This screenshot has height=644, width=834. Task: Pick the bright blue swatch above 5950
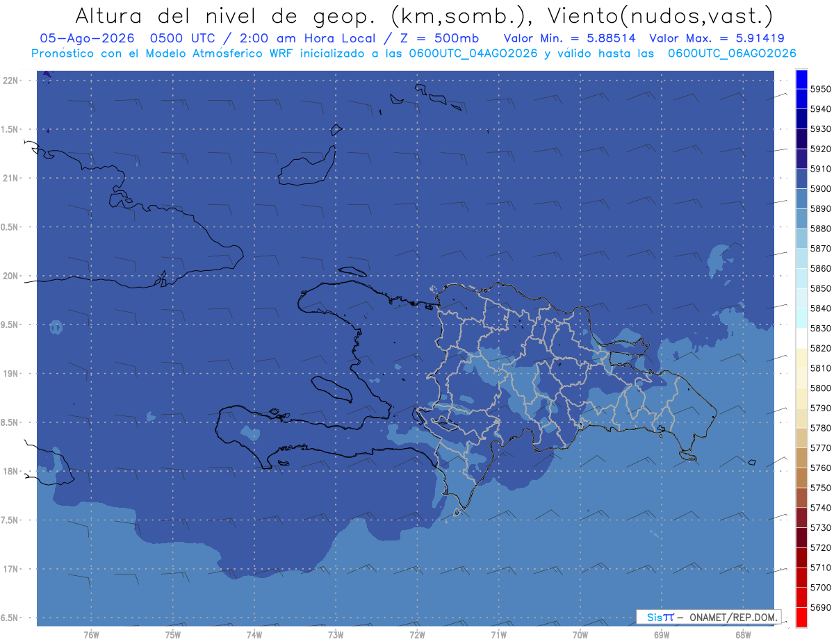pos(801,79)
